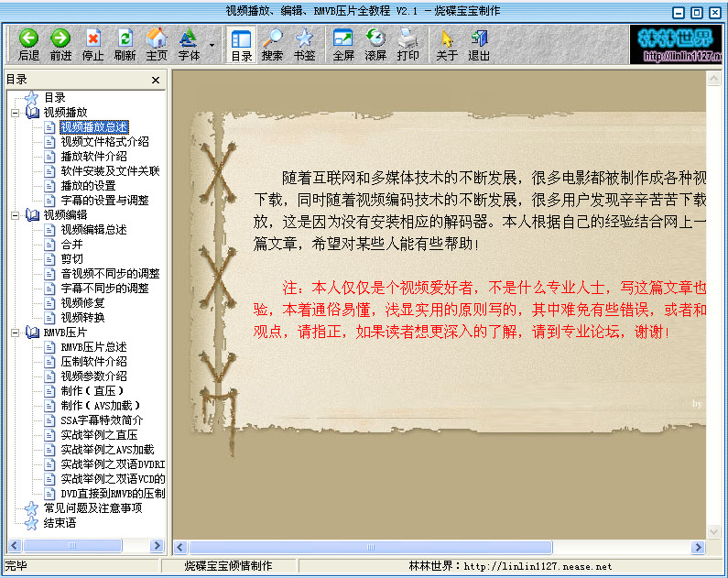
Task: Click the 打印 (Print) printer icon
Action: 407,45
